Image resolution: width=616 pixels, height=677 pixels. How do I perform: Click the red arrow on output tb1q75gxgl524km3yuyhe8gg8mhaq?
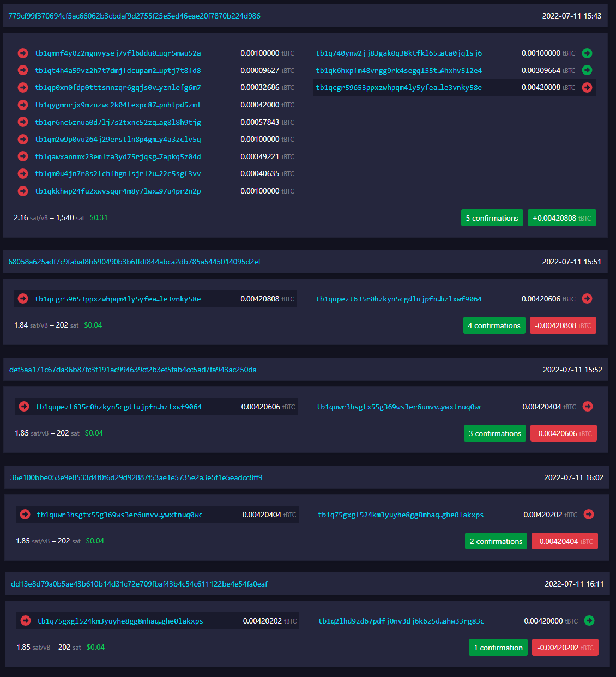(x=587, y=514)
